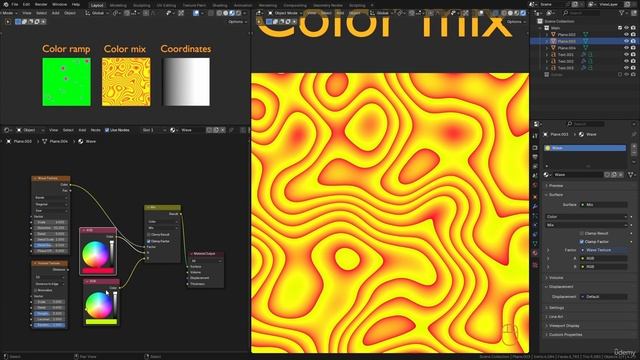Toggle Clamp Factor checkbox on Mix node
640x360 pixels.
149,241
